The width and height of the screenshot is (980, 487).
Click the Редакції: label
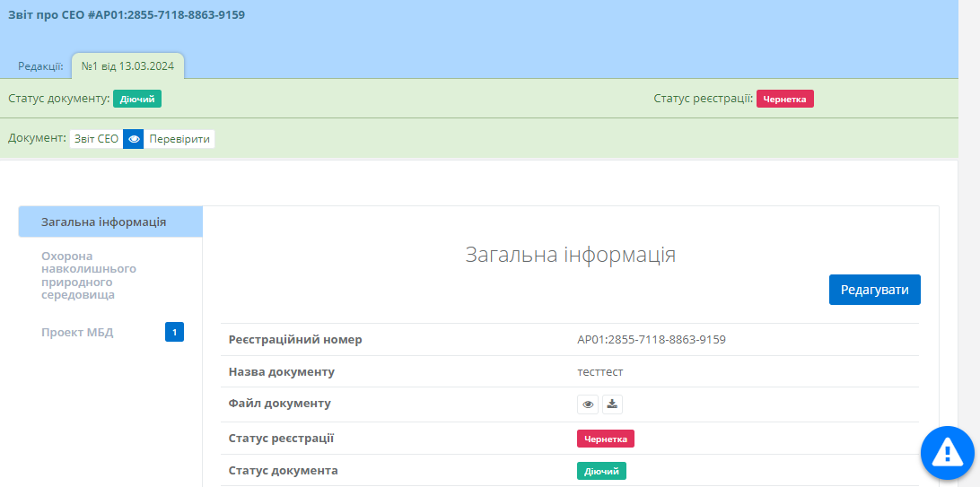click(x=40, y=66)
